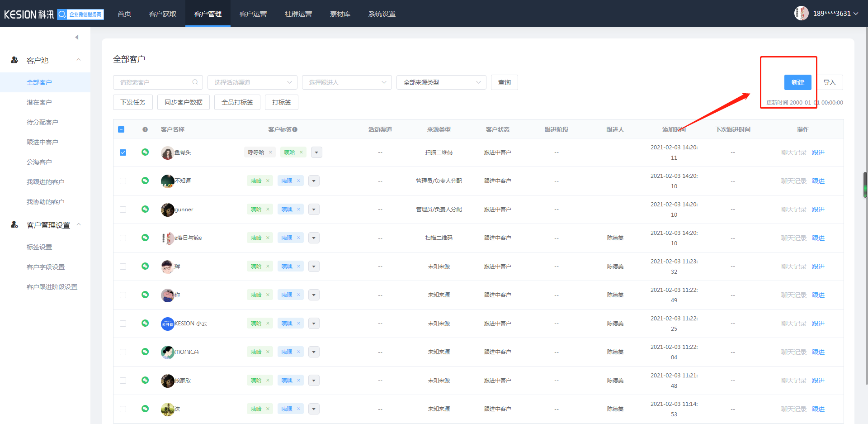This screenshot has height=424, width=868.
Task: Click the avatar of customer gunner
Action: coord(167,210)
